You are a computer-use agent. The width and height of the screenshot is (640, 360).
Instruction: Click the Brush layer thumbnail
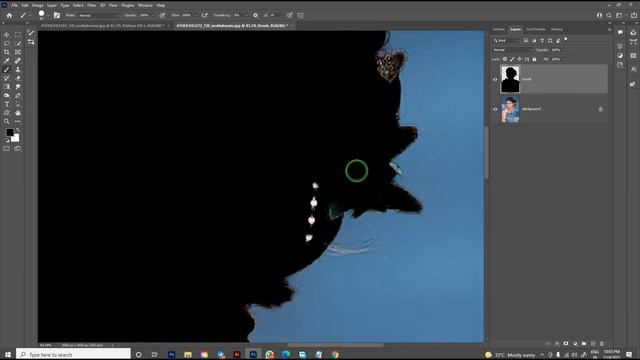pyautogui.click(x=510, y=79)
